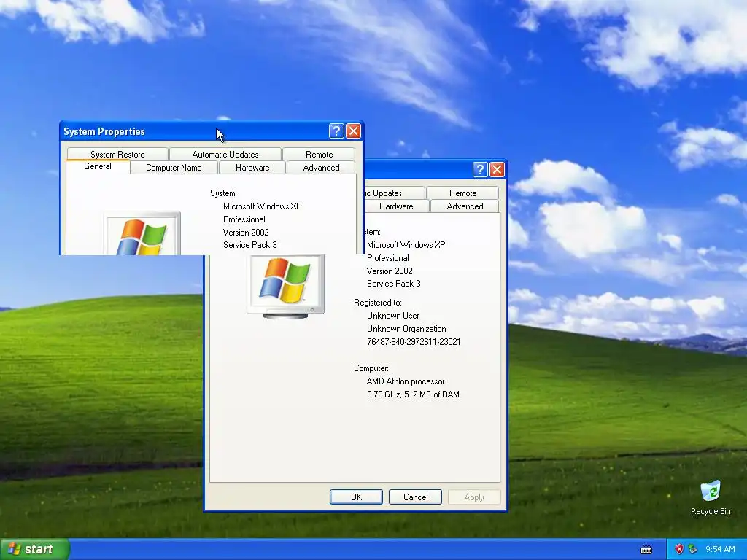Click the System Properties title bar text
This screenshot has height=560, width=747.
(104, 131)
